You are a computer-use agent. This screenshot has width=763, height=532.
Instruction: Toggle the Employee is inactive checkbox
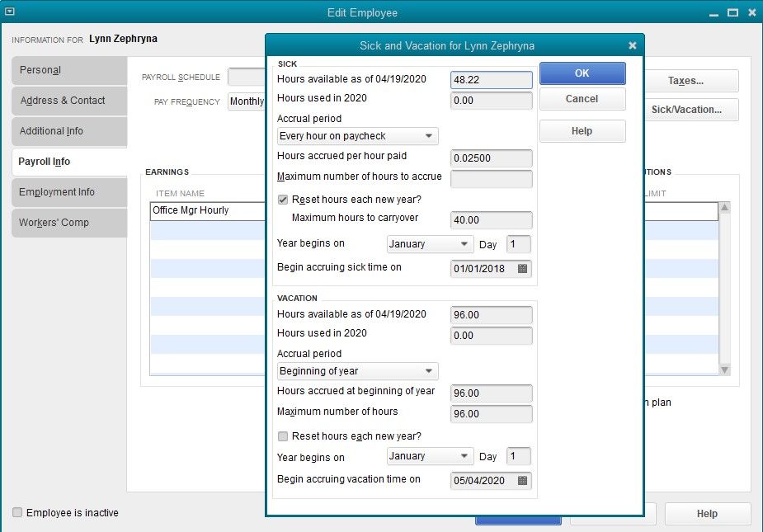click(16, 512)
